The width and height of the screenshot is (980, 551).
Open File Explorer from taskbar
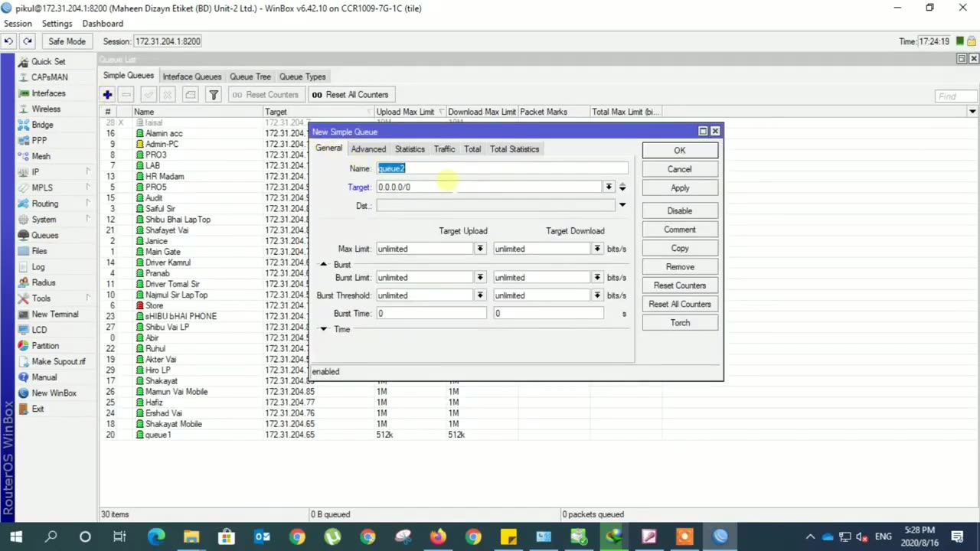[x=191, y=536]
